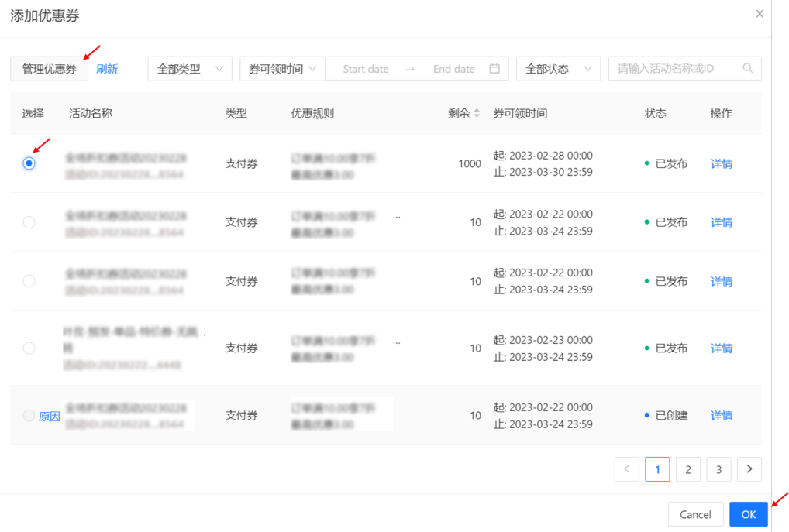Open 详情 for the row starting 2023-02-23
This screenshot has width=789, height=532.
[722, 348]
